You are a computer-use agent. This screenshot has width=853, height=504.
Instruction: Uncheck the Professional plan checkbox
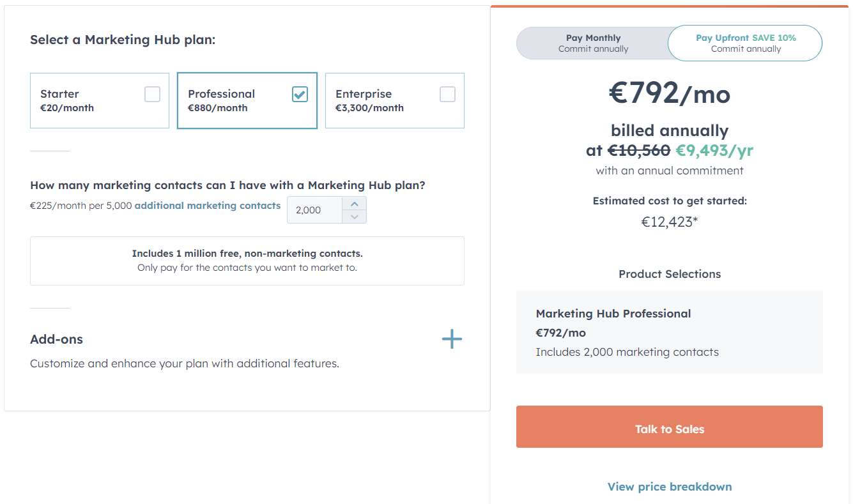point(300,93)
